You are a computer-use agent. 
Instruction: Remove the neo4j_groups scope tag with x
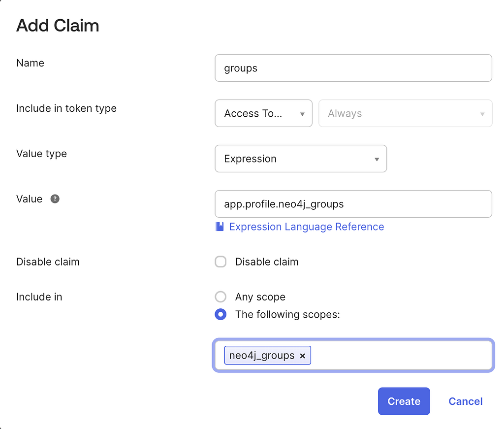(302, 356)
